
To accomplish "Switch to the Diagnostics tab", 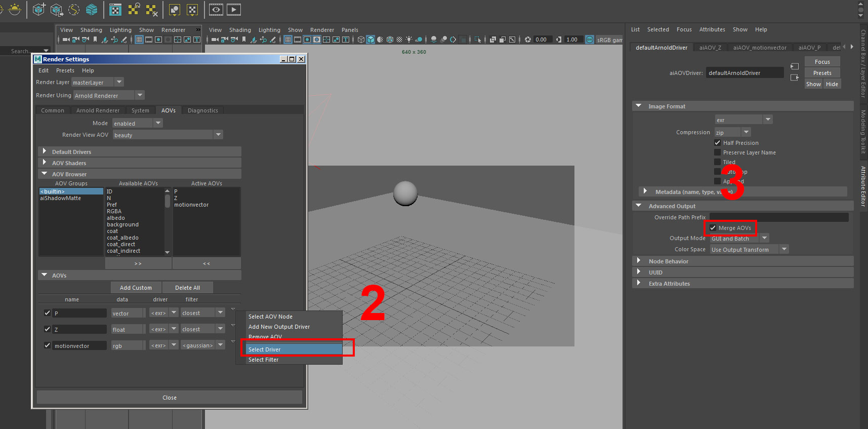I will 202,110.
